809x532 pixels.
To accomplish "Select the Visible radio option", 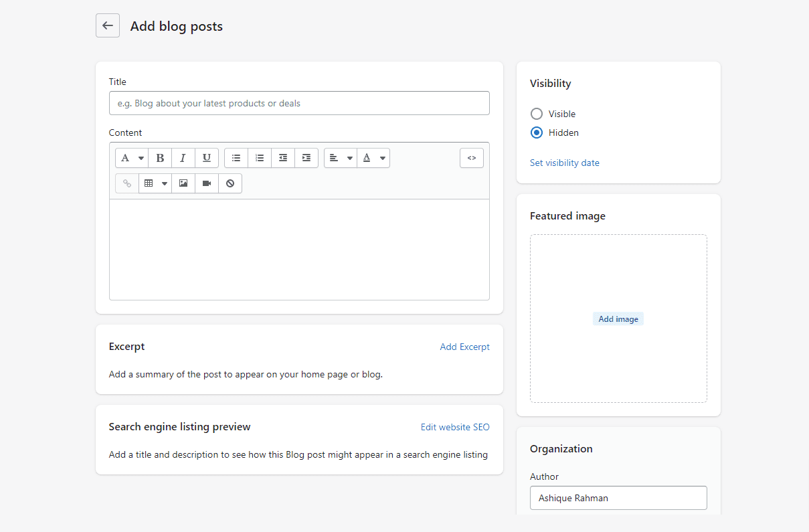I will point(537,114).
